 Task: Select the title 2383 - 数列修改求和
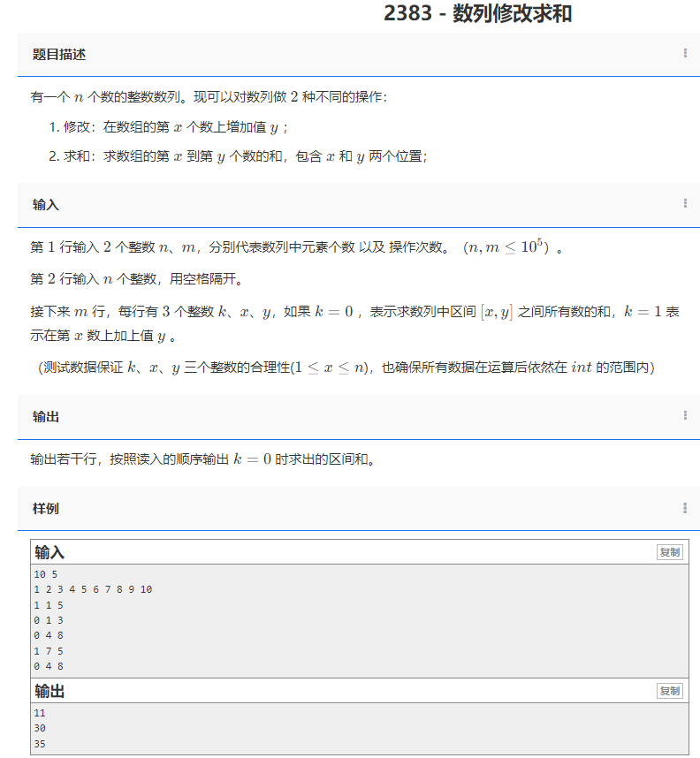click(x=478, y=13)
